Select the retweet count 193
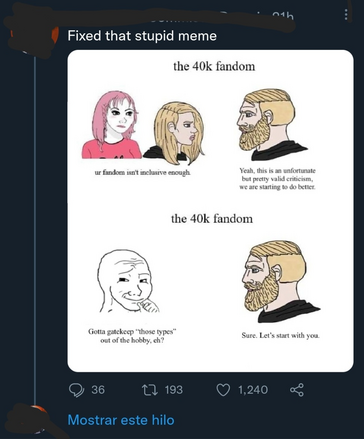 [x=174, y=390]
